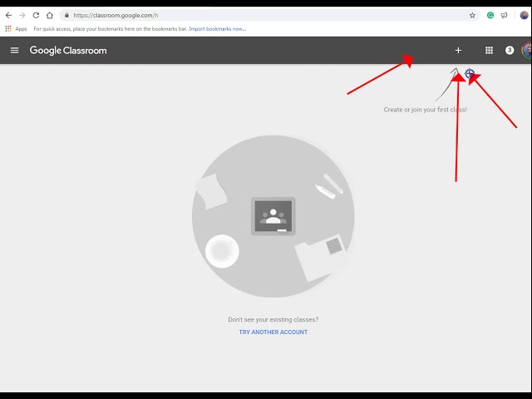
Task: Click 'Create or join your first class!' text
Action: (425, 110)
